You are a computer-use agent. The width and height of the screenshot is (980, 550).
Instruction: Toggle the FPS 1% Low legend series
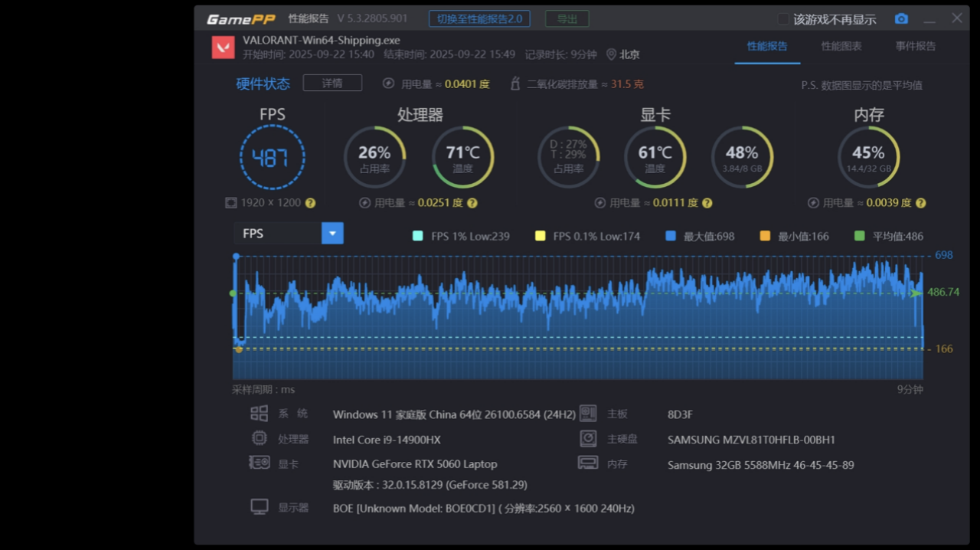[x=417, y=236]
